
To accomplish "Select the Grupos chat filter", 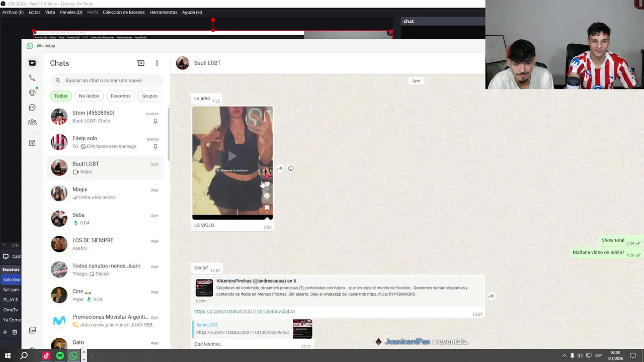I will pos(150,96).
